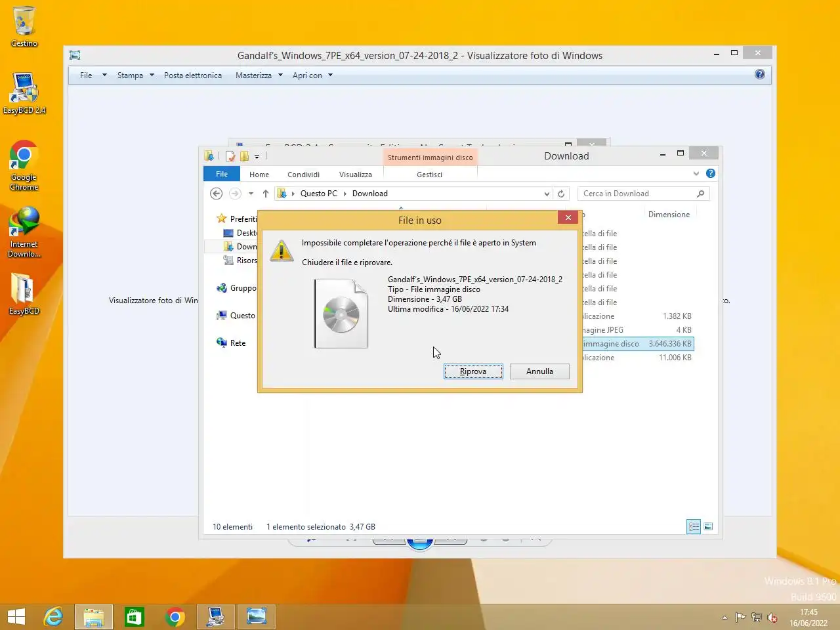
Task: Open the Condividi ribbon tab
Action: (303, 175)
